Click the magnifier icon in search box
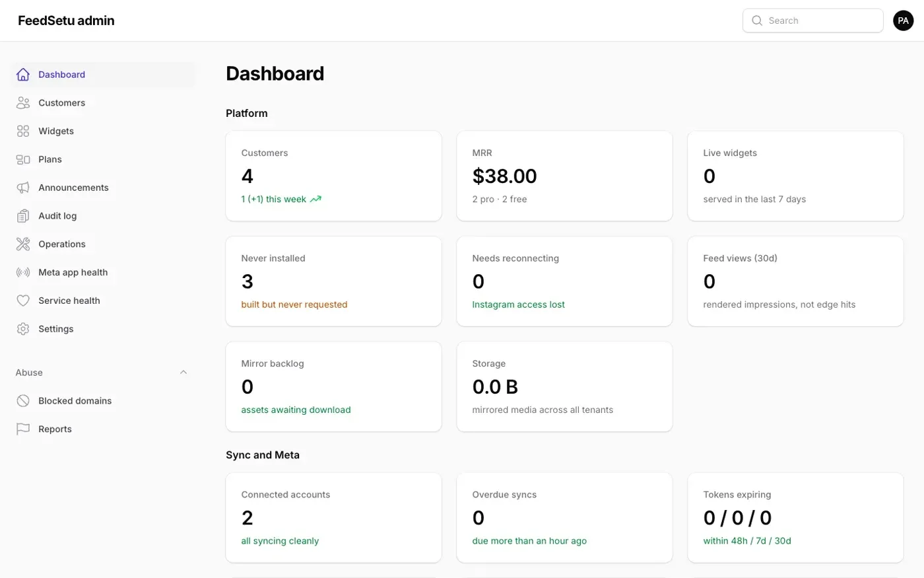Image resolution: width=924 pixels, height=578 pixels. click(x=757, y=20)
